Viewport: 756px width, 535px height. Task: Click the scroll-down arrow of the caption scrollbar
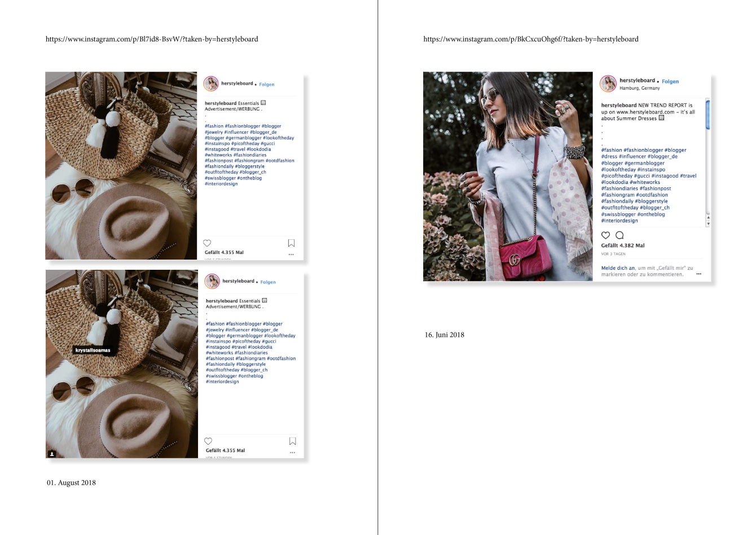pyautogui.click(x=708, y=224)
